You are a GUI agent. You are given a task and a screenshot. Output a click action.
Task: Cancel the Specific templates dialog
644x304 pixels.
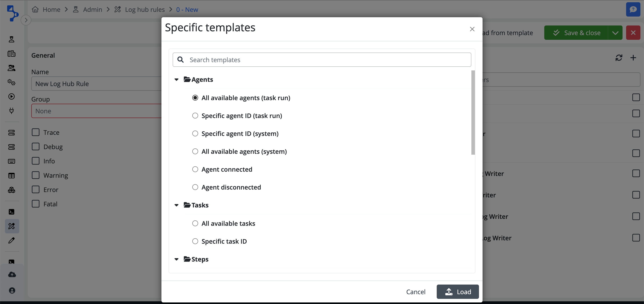coord(415,292)
